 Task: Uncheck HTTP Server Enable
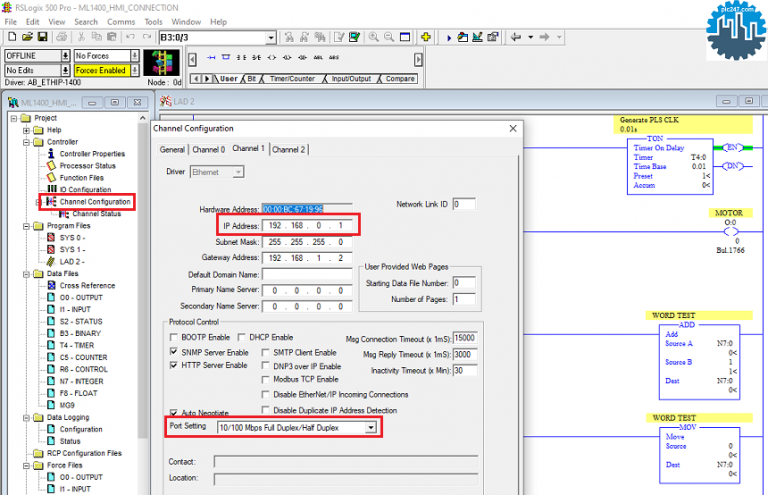173,365
